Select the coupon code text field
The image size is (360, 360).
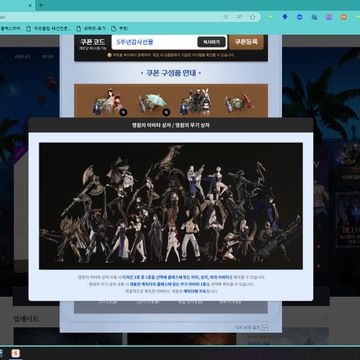pyautogui.click(x=154, y=42)
